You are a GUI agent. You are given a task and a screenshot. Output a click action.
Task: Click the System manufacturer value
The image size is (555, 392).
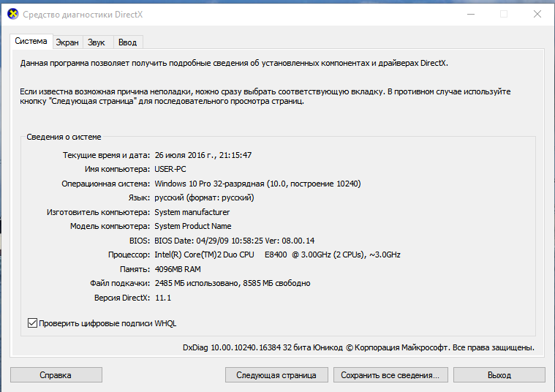192,212
